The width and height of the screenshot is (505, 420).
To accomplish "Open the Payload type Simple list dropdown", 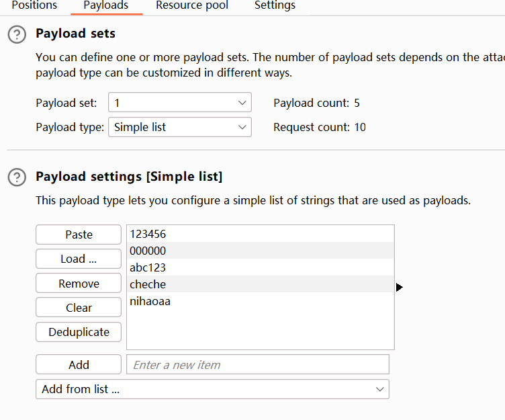I will 180,127.
